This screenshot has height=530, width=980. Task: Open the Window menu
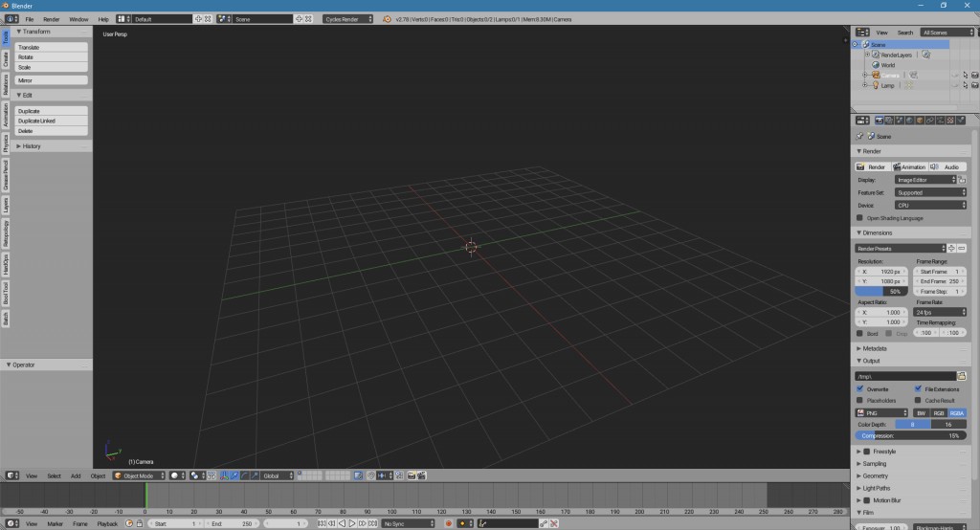coord(78,19)
